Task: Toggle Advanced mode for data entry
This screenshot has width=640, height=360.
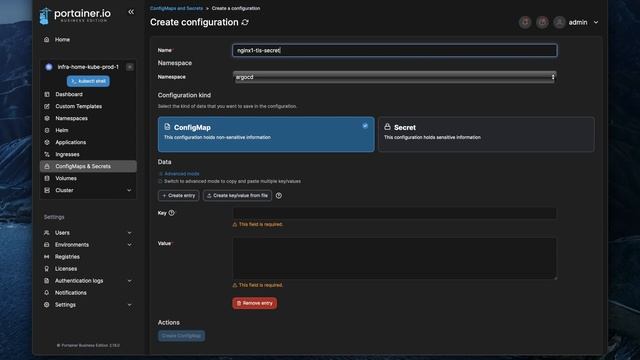Action: (178, 174)
